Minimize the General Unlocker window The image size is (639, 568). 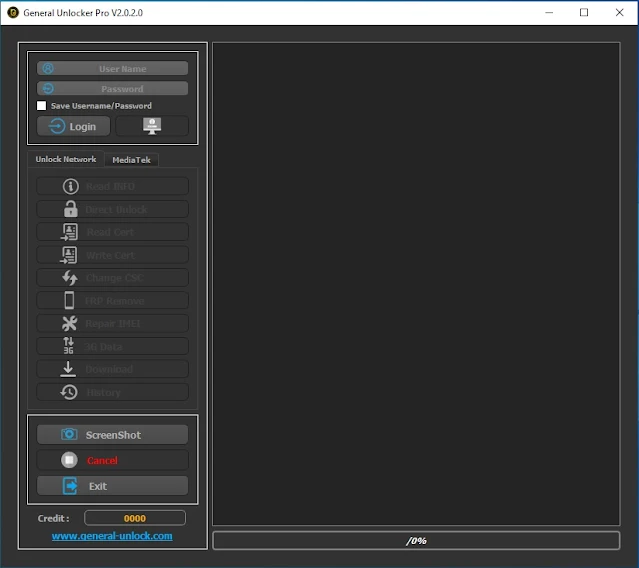(x=549, y=13)
